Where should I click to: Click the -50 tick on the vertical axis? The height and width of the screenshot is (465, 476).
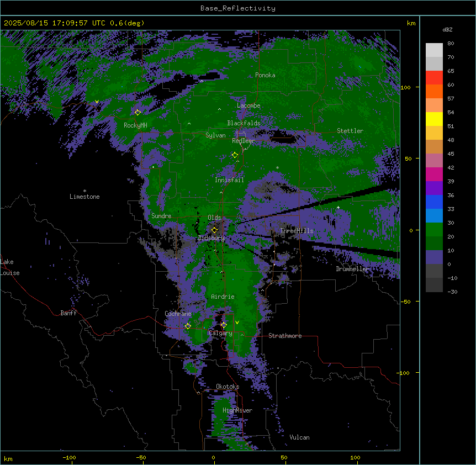point(405,302)
